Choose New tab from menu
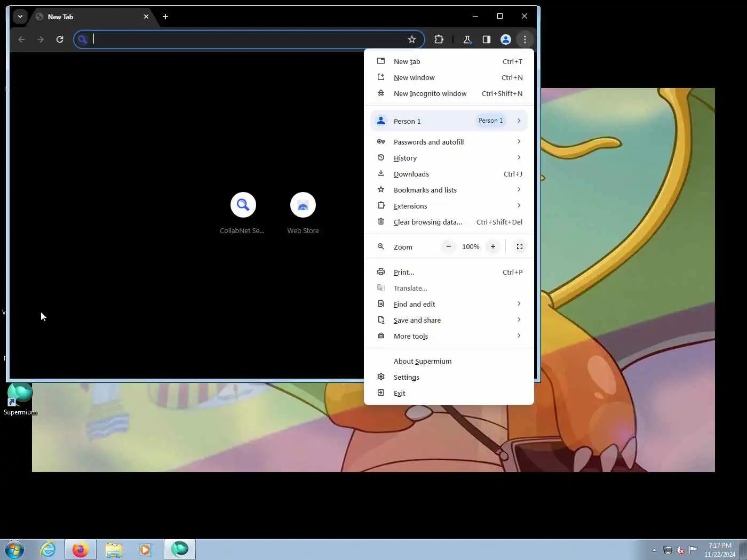This screenshot has height=560, width=747. (449, 61)
